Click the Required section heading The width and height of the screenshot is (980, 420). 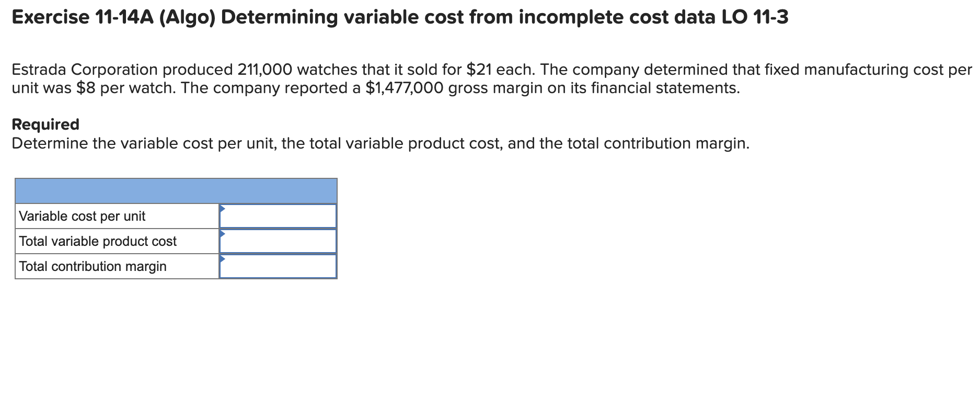pyautogui.click(x=45, y=124)
